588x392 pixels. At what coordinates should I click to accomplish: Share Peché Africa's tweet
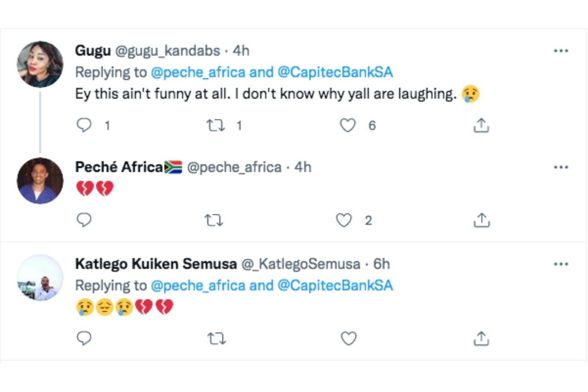481,220
